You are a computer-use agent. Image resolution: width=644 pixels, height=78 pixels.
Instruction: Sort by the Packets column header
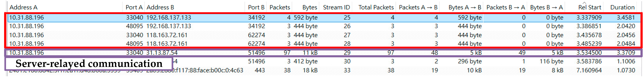[279, 7]
